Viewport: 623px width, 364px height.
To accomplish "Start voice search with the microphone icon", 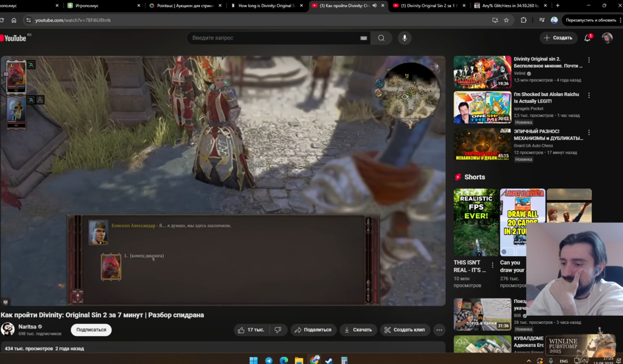I will click(404, 38).
